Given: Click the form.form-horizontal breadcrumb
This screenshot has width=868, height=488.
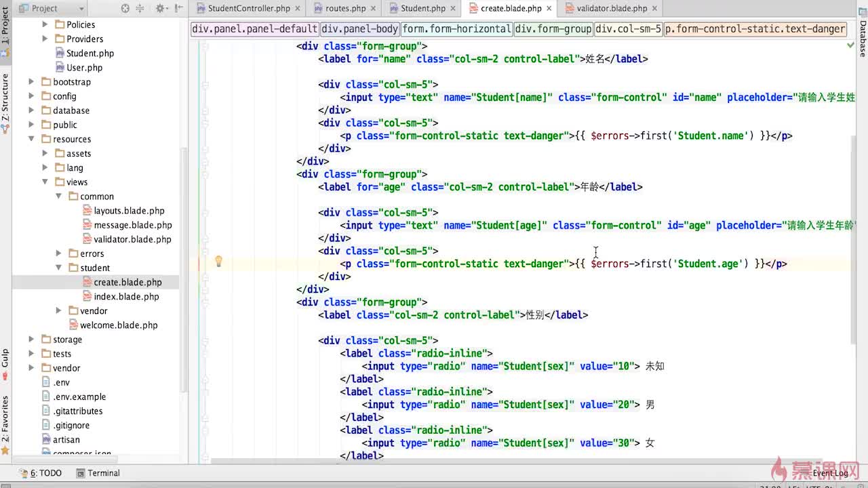Looking at the screenshot, I should 456,29.
